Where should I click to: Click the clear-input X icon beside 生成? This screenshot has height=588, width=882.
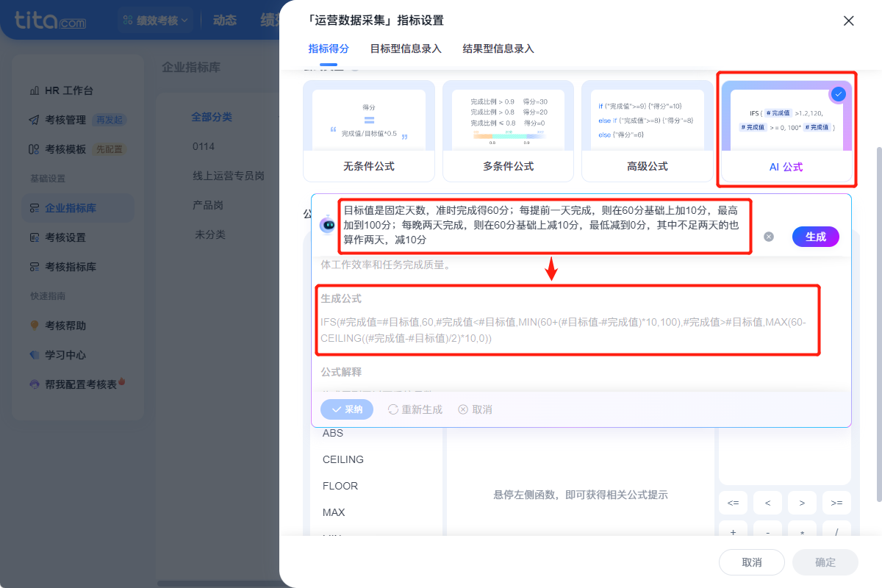pyautogui.click(x=769, y=237)
